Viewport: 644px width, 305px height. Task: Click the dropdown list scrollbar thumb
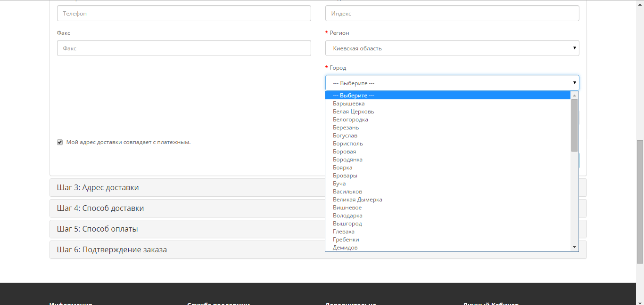[x=574, y=125]
